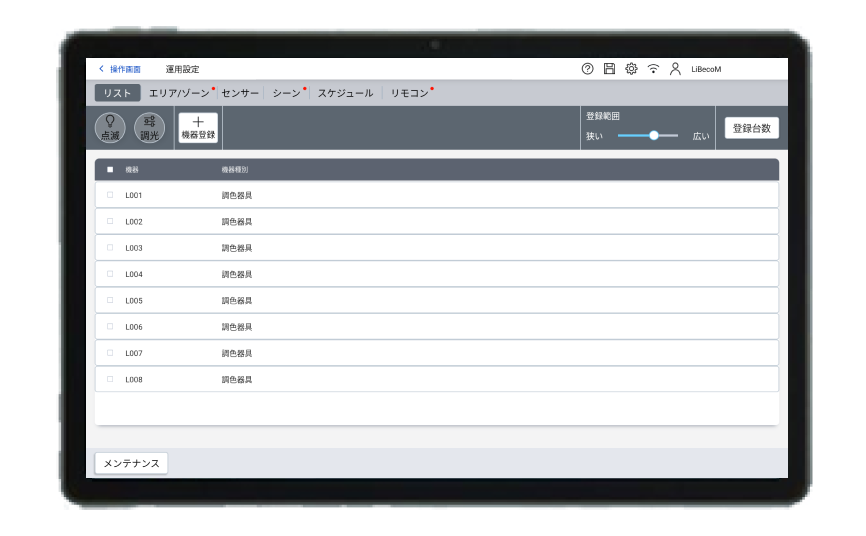Image resolution: width=866 pixels, height=536 pixels.
Task: Click the help question mark icon
Action: click(587, 69)
